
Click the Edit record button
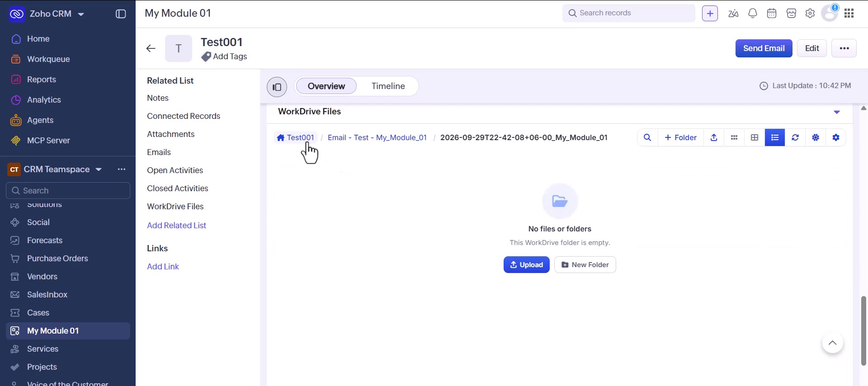coord(812,48)
